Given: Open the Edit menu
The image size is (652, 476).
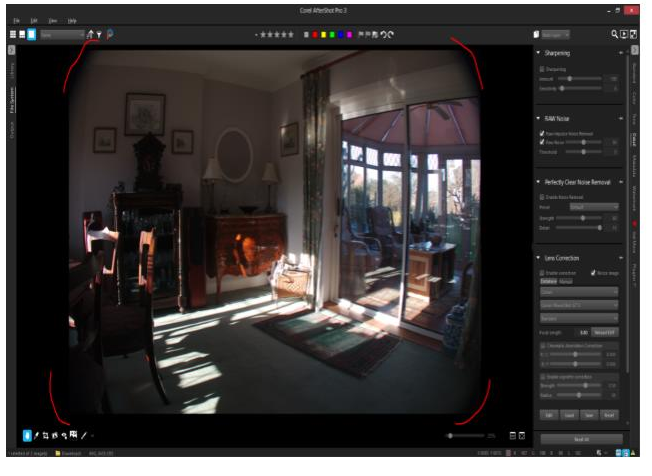Looking at the screenshot, I should click(x=34, y=20).
